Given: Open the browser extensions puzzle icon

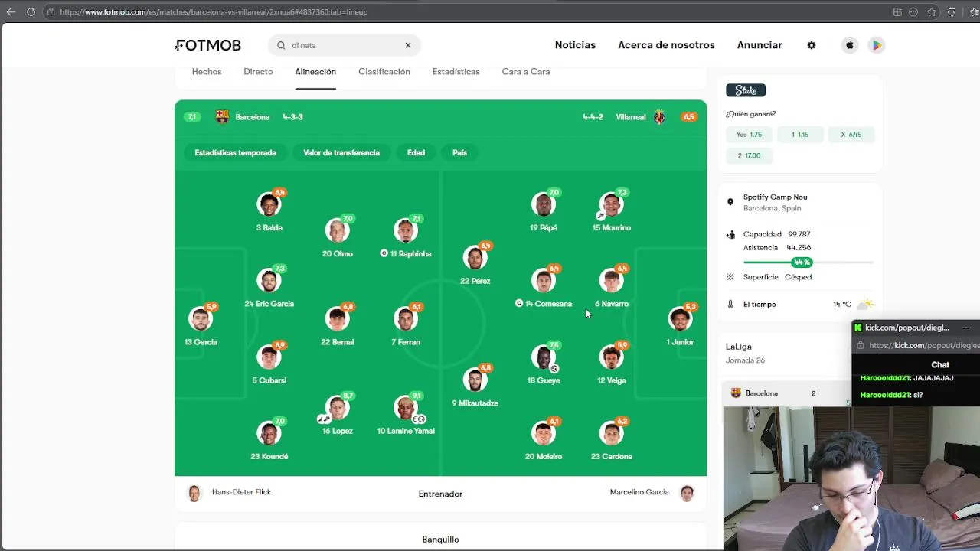Looking at the screenshot, I should (x=952, y=11).
